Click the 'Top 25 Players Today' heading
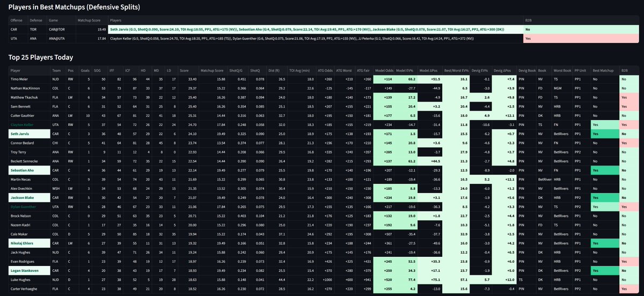 click(41, 57)
